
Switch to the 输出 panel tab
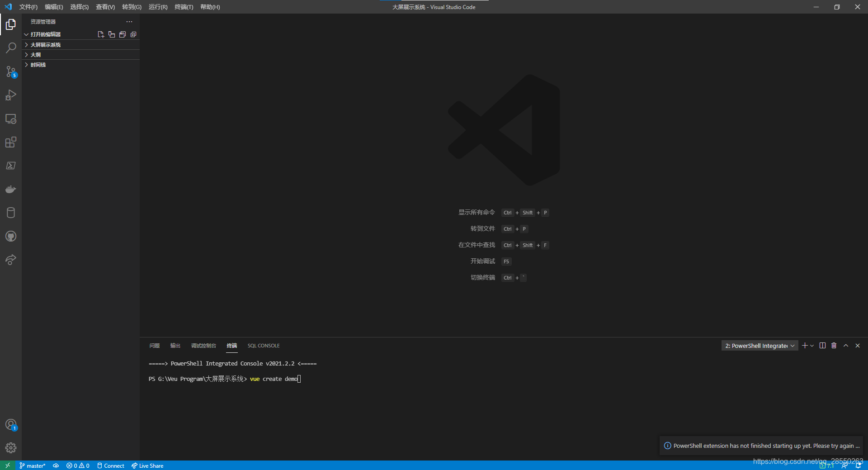coord(175,346)
